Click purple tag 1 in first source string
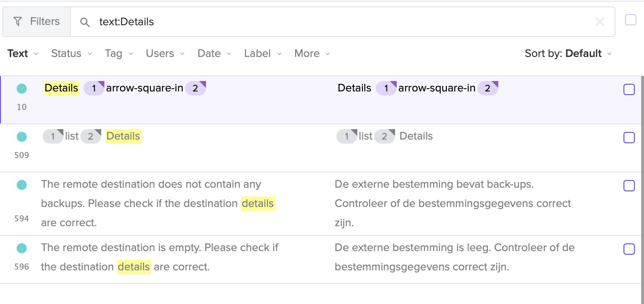 click(x=94, y=88)
